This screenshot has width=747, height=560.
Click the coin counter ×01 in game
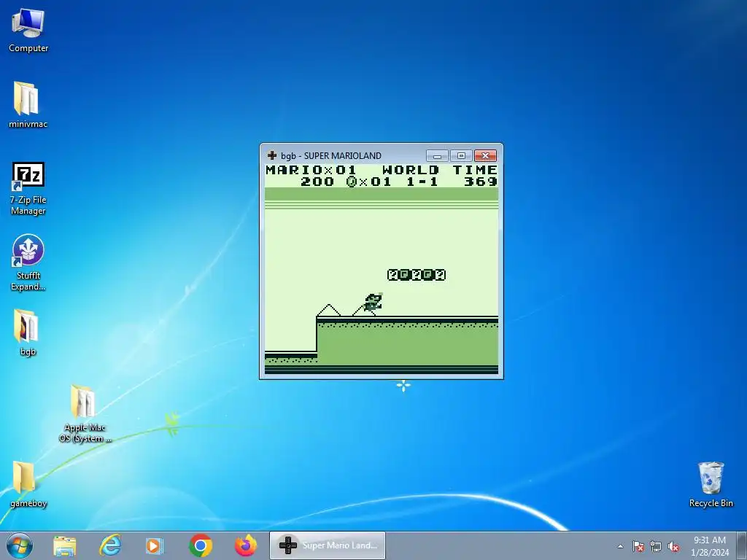[x=368, y=182]
